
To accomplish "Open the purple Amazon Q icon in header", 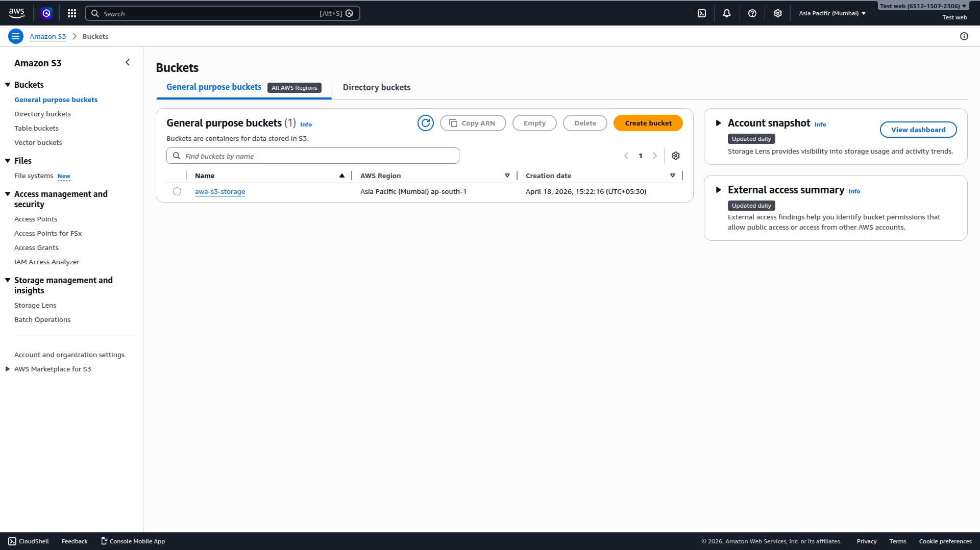I will tap(46, 13).
